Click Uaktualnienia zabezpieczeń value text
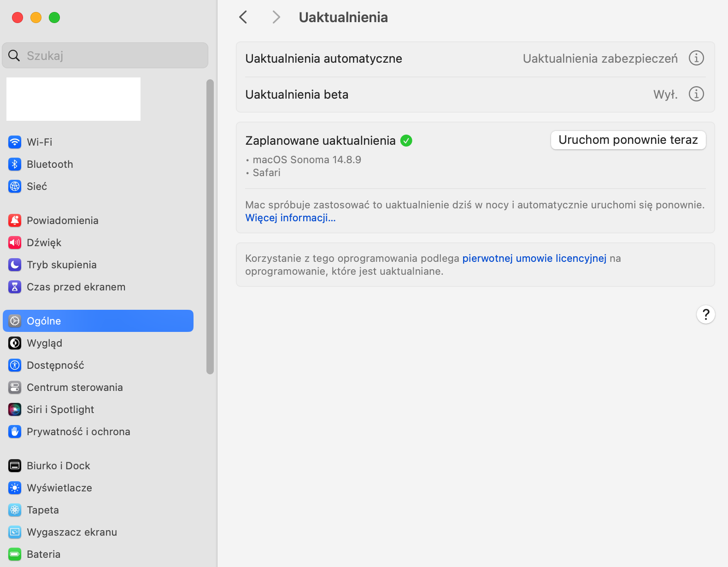The width and height of the screenshot is (728, 567). point(600,59)
